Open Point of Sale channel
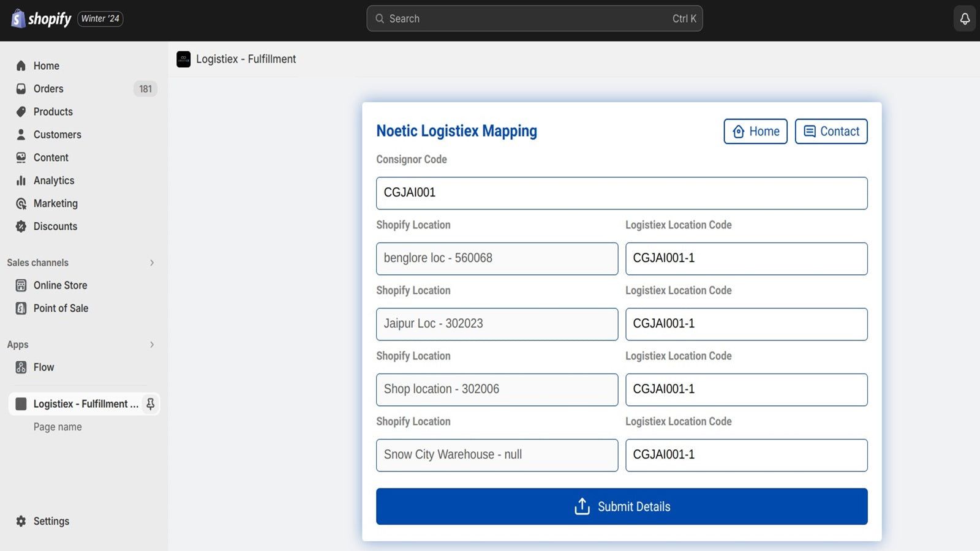The image size is (980, 551). pyautogui.click(x=85, y=308)
